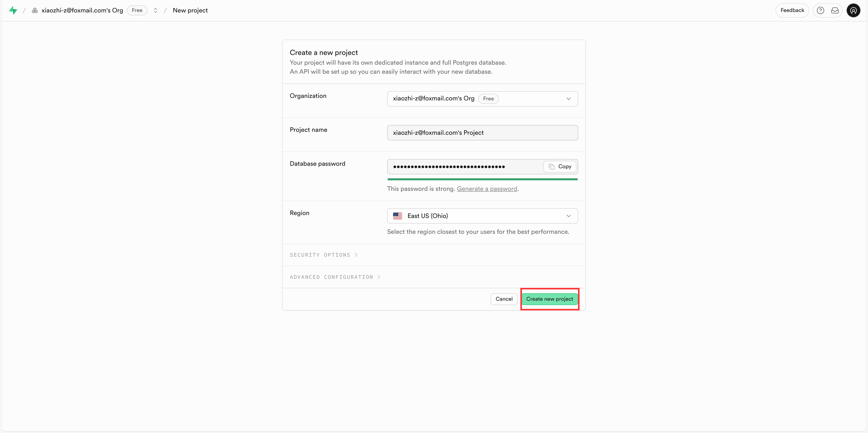Click the Database password field
The height and width of the screenshot is (433, 868).
(465, 166)
